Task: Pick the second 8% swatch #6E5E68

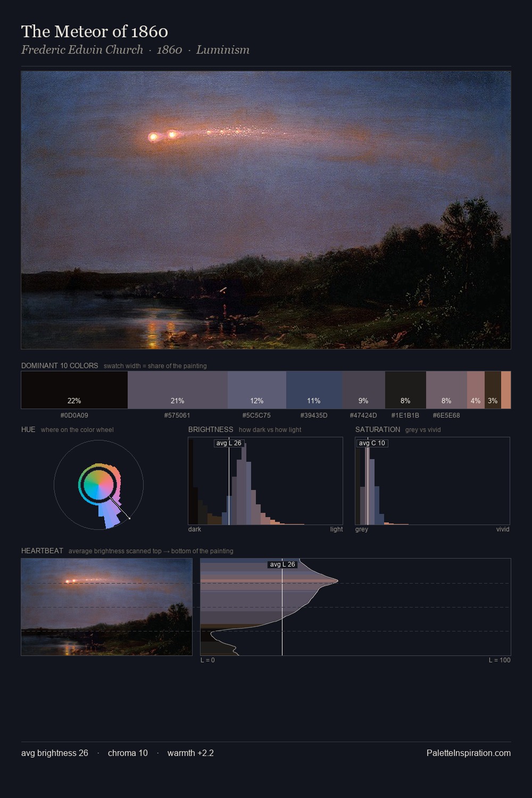Action: 446,390
